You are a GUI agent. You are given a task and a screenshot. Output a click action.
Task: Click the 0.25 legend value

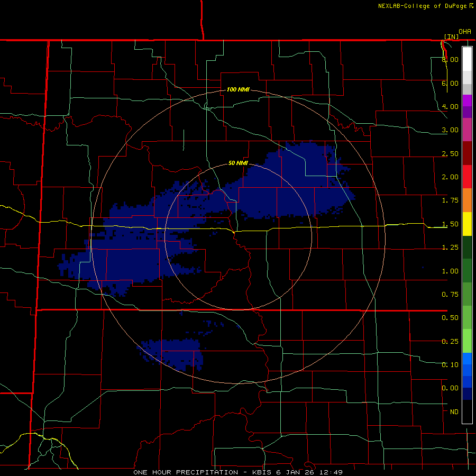coord(450,342)
